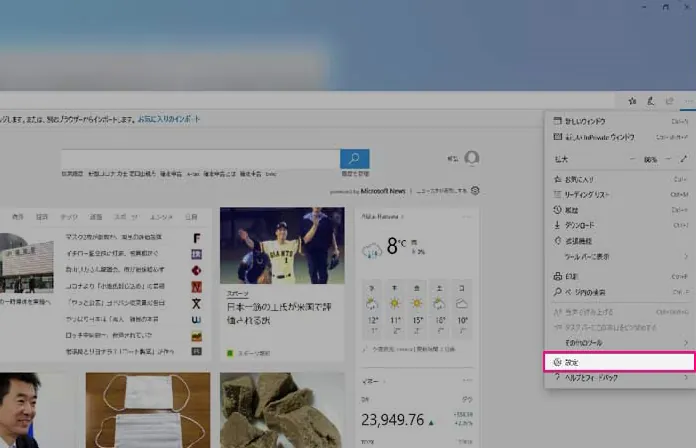Click the お気に入りのインポート link
This screenshot has height=448, width=696.
coord(169,119)
